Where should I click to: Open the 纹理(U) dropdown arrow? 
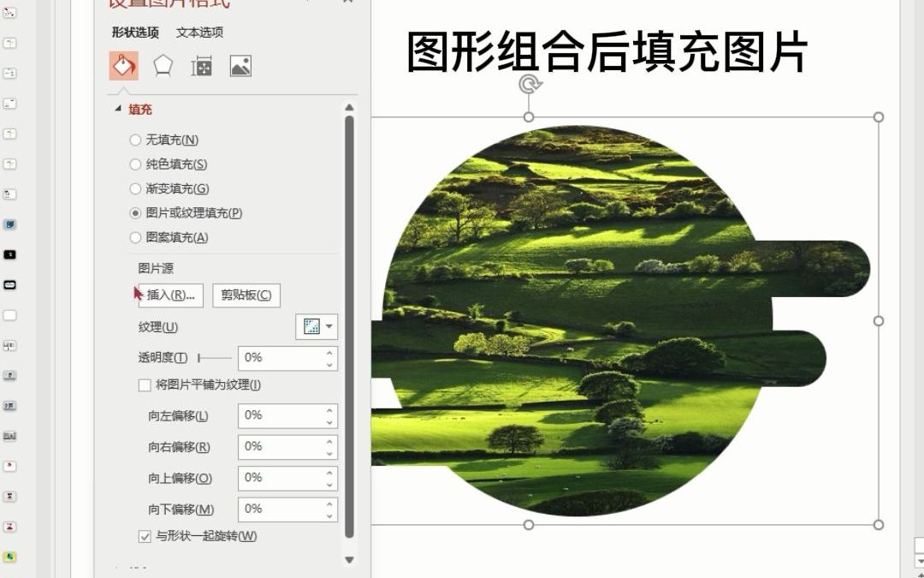329,326
